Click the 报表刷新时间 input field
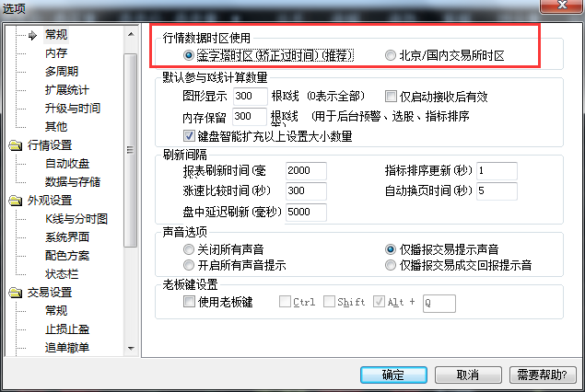 (306, 170)
